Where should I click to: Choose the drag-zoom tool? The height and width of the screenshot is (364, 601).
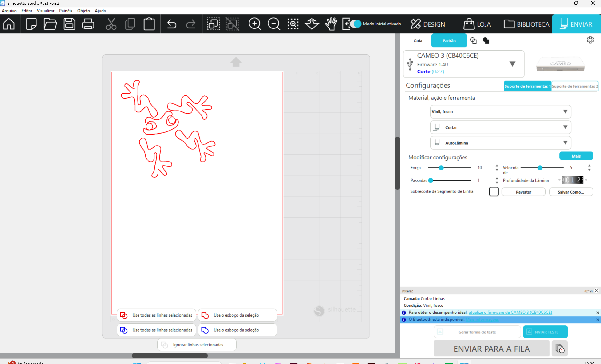tap(312, 24)
